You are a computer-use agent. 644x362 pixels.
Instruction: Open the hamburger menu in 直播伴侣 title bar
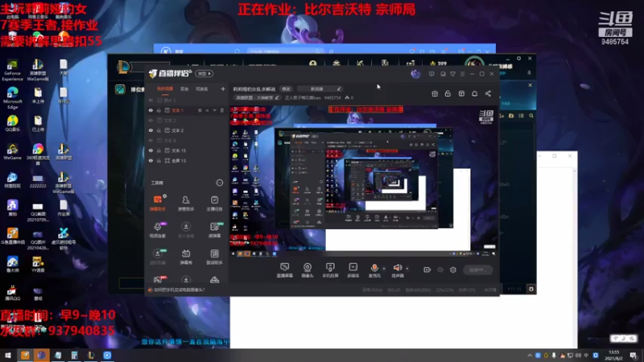pyautogui.click(x=462, y=74)
